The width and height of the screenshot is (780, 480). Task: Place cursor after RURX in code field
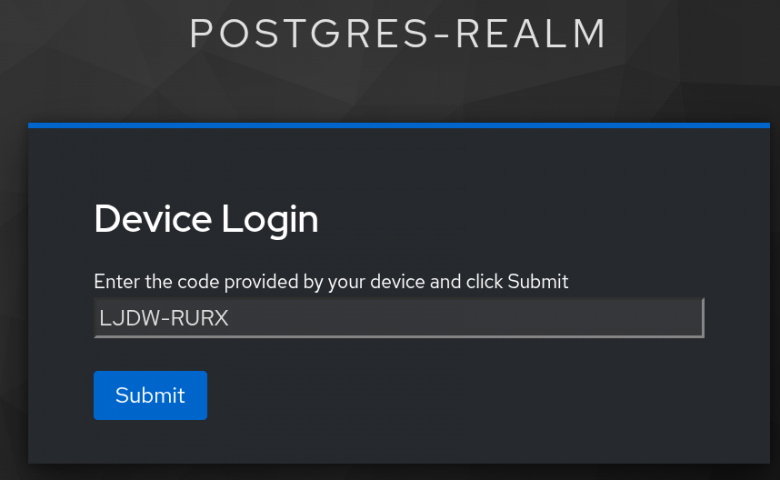pyautogui.click(x=229, y=318)
